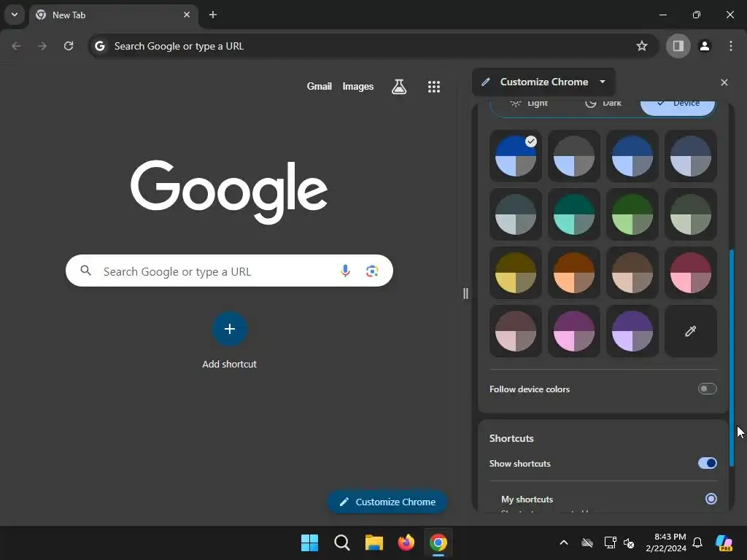The width and height of the screenshot is (747, 560).
Task: Select the New Tab browser tab
Action: pyautogui.click(x=114, y=15)
